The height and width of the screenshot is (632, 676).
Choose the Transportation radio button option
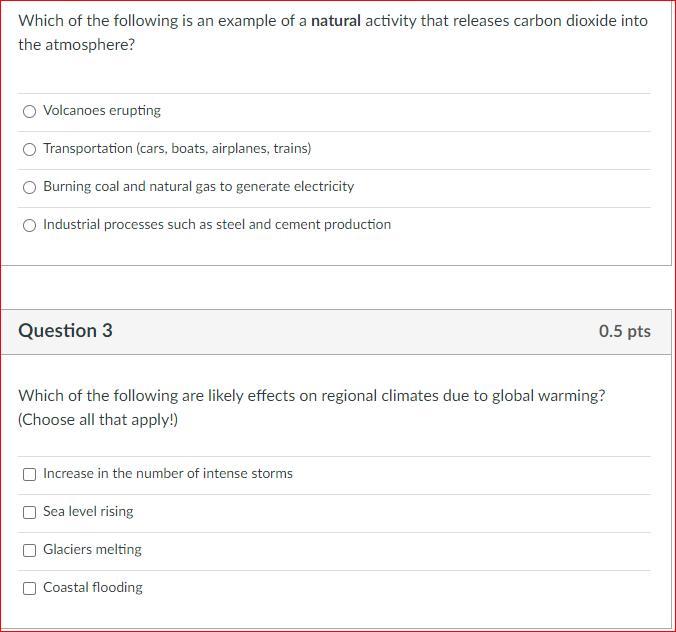tap(30, 149)
